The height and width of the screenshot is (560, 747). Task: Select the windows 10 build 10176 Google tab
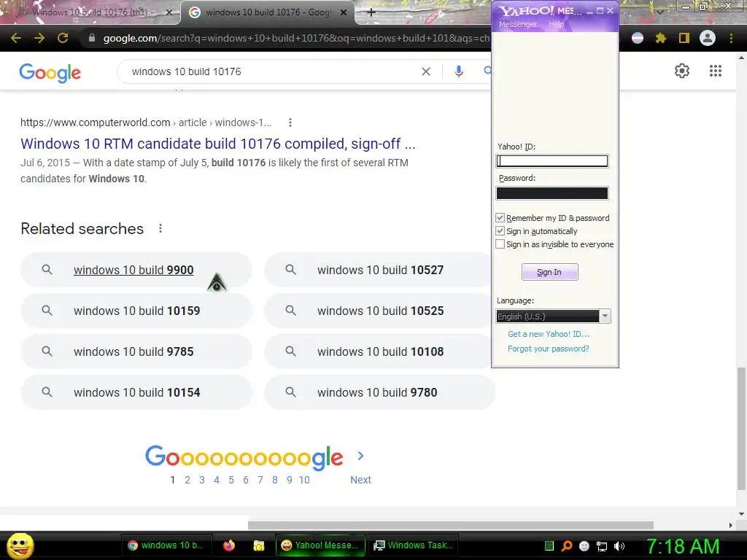268,13
